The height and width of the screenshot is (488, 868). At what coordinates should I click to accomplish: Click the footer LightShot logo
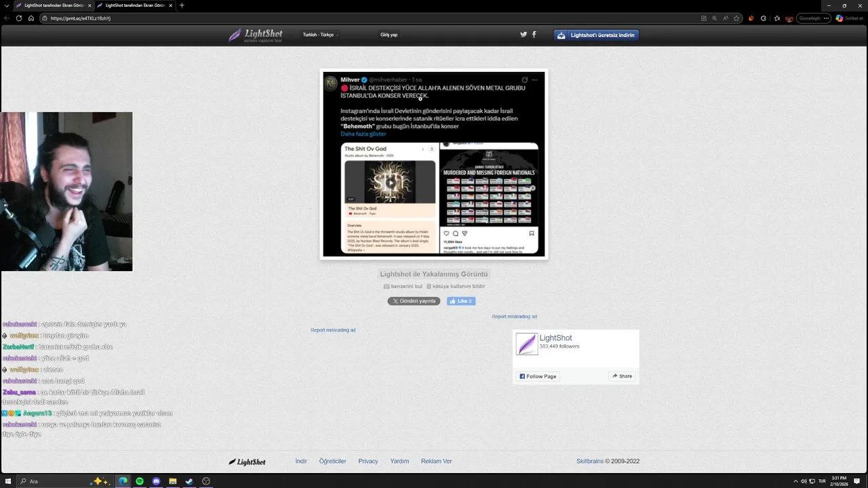pyautogui.click(x=247, y=462)
